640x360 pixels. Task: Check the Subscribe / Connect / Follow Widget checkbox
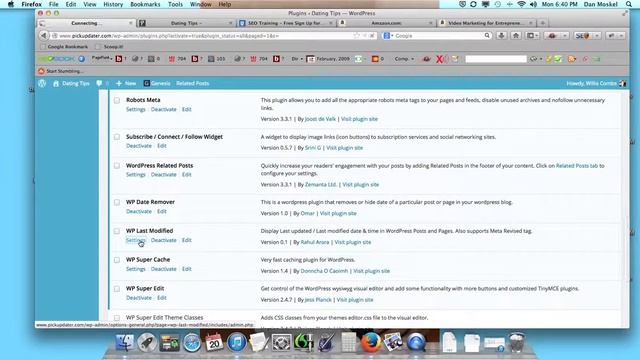click(x=117, y=137)
